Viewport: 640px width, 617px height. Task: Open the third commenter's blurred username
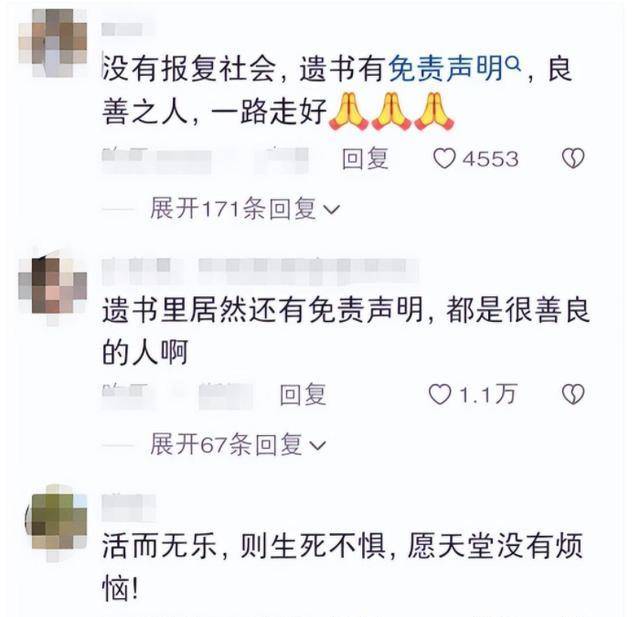129,506
